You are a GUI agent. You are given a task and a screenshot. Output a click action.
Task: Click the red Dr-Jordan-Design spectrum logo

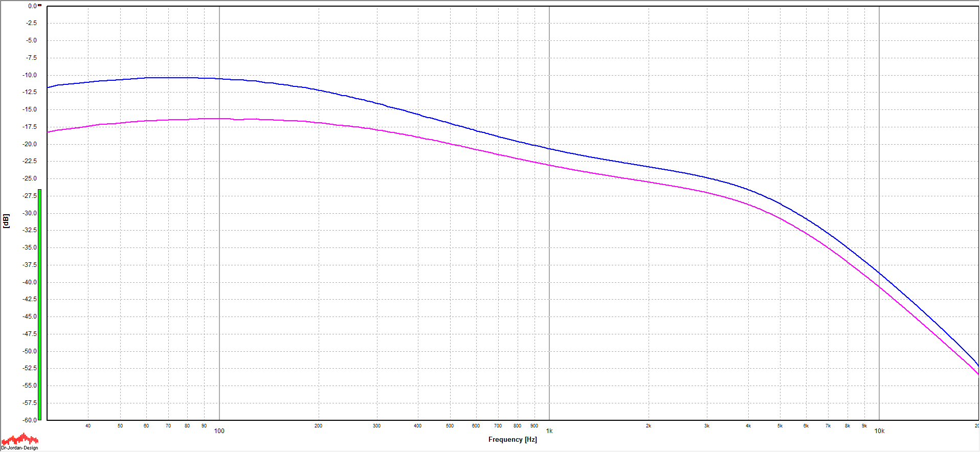click(19, 439)
